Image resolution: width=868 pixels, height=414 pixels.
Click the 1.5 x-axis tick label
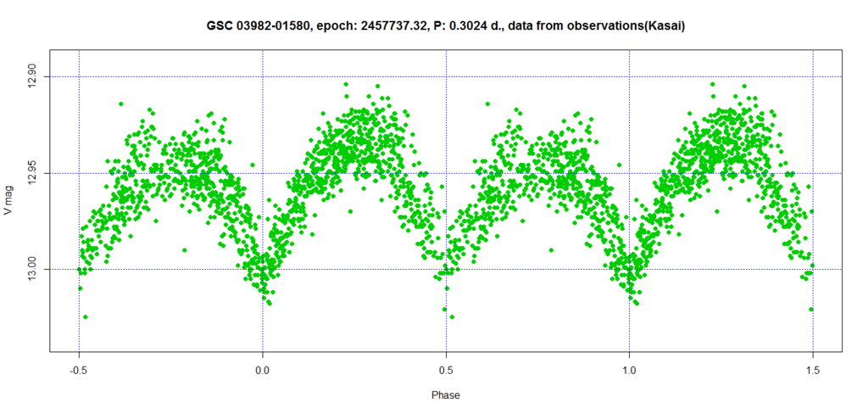pos(813,368)
